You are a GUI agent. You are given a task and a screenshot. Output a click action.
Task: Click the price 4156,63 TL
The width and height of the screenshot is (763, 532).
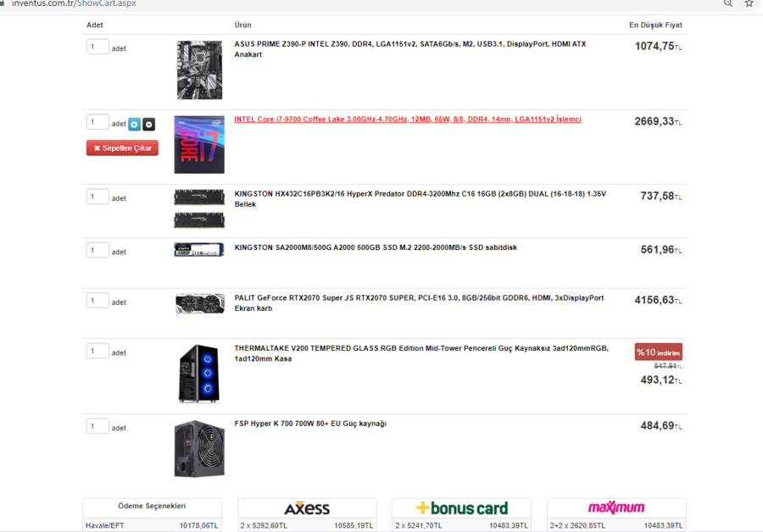658,300
